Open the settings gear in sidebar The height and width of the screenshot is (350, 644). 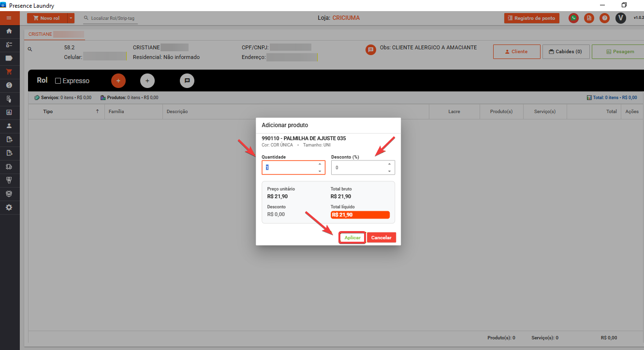[x=9, y=207]
